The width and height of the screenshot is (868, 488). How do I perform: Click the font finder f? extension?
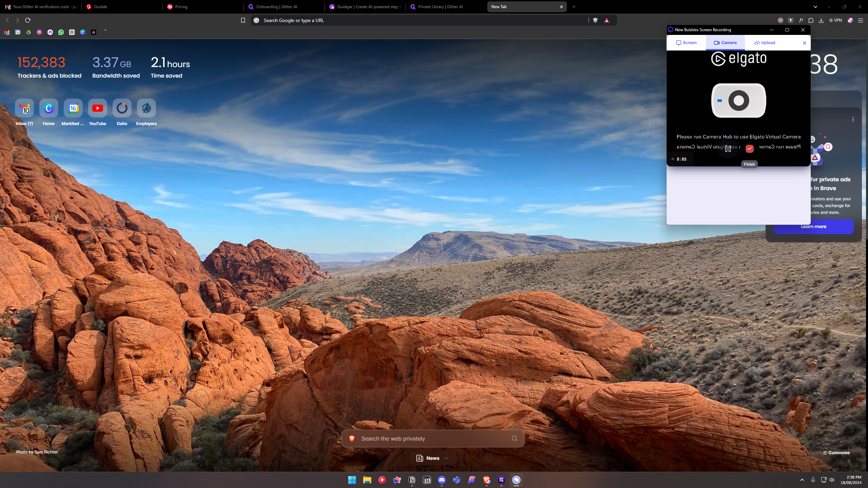pyautogui.click(x=801, y=20)
